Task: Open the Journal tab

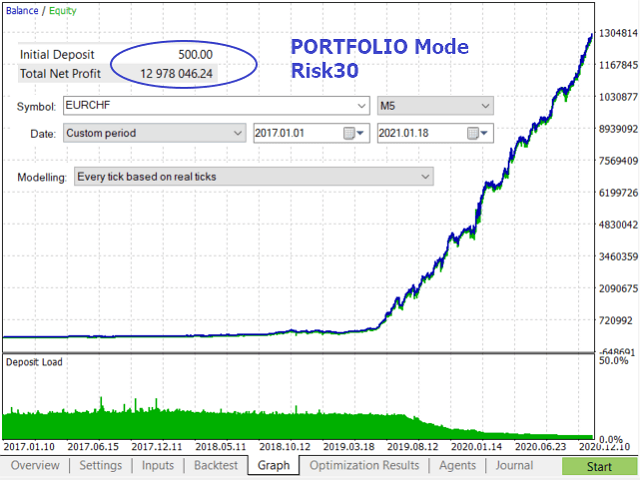Action: point(514,466)
